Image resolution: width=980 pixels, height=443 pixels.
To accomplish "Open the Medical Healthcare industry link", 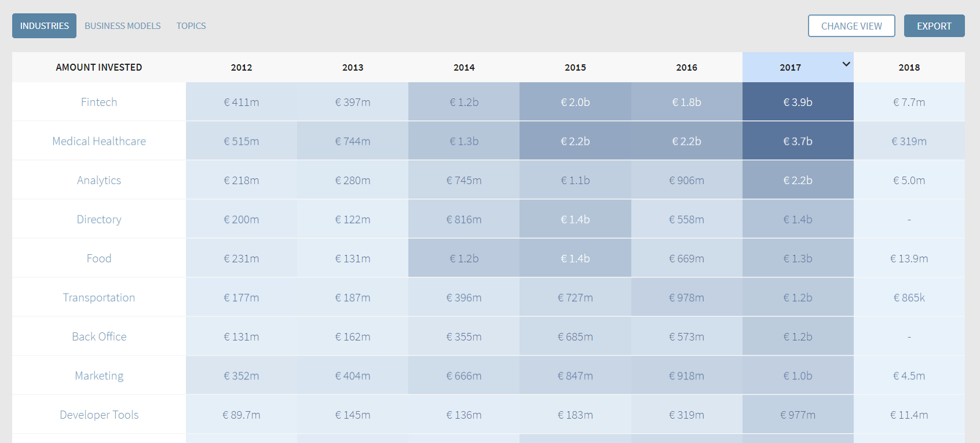I will coord(99,141).
